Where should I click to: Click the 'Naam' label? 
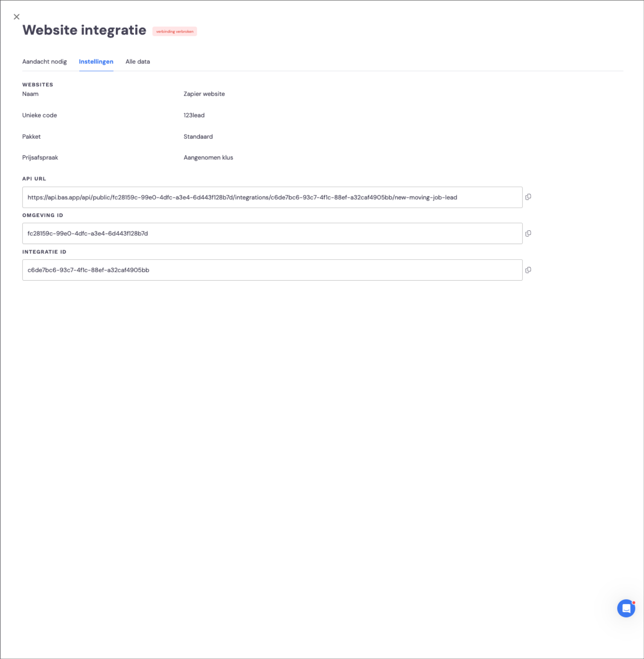(x=30, y=94)
